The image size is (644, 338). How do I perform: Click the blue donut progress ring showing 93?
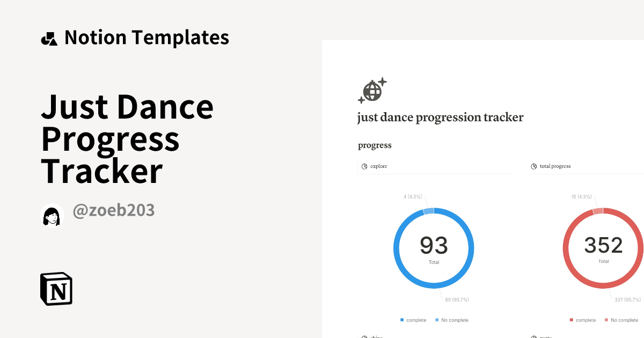tap(434, 210)
